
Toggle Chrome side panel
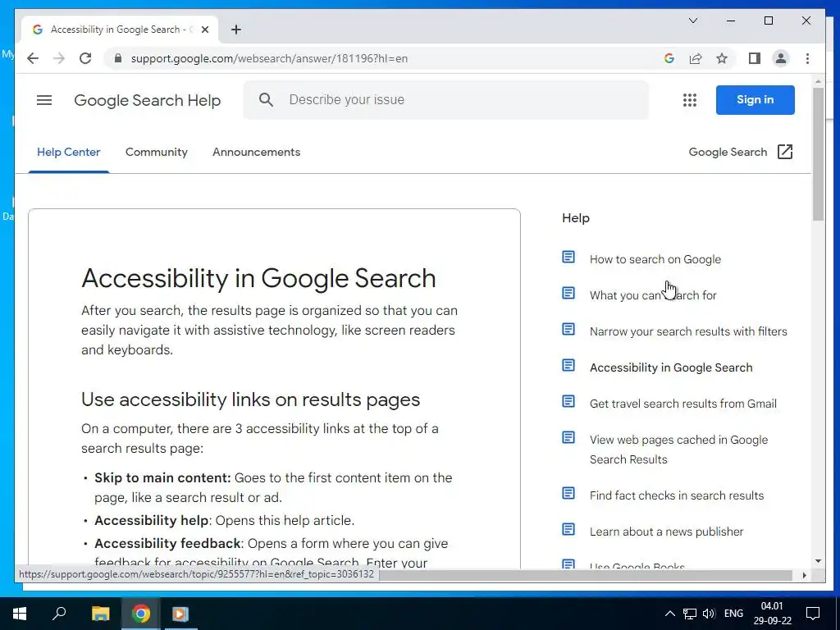coord(755,58)
